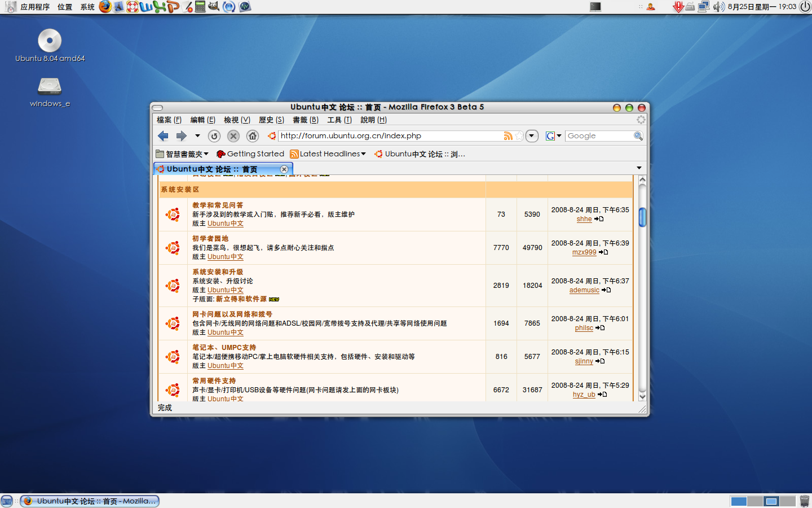Go back with the Firefox back arrow
Image resolution: width=812 pixels, height=508 pixels.
(164, 136)
